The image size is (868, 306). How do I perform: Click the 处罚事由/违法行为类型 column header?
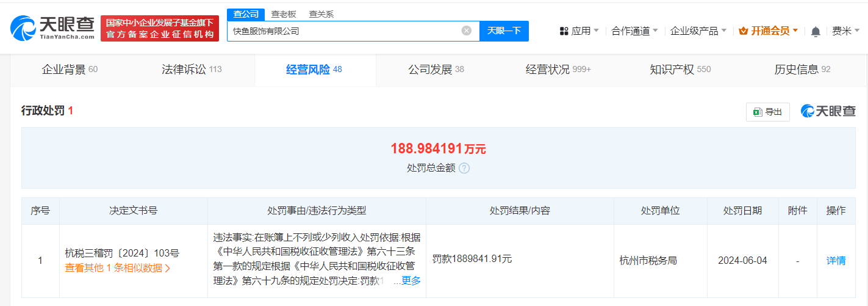click(317, 211)
